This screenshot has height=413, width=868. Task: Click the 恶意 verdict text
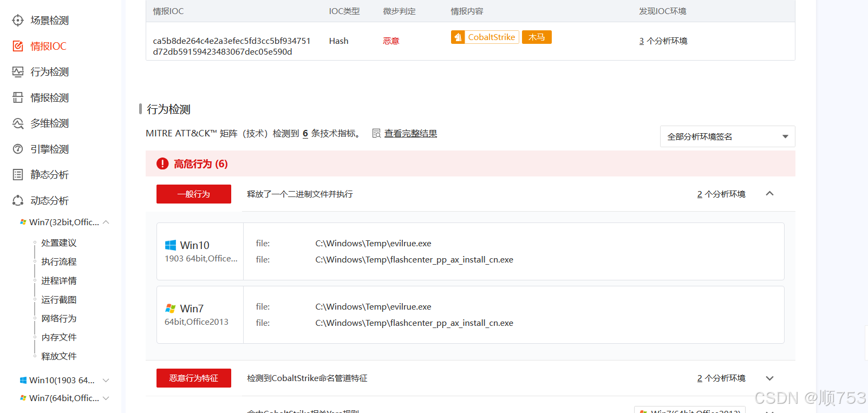coord(391,41)
